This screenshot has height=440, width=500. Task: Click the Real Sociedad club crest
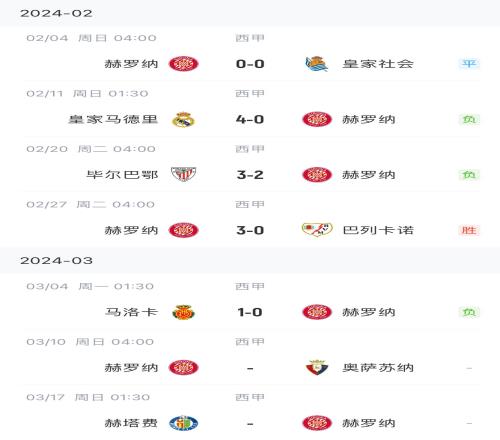coord(317,64)
